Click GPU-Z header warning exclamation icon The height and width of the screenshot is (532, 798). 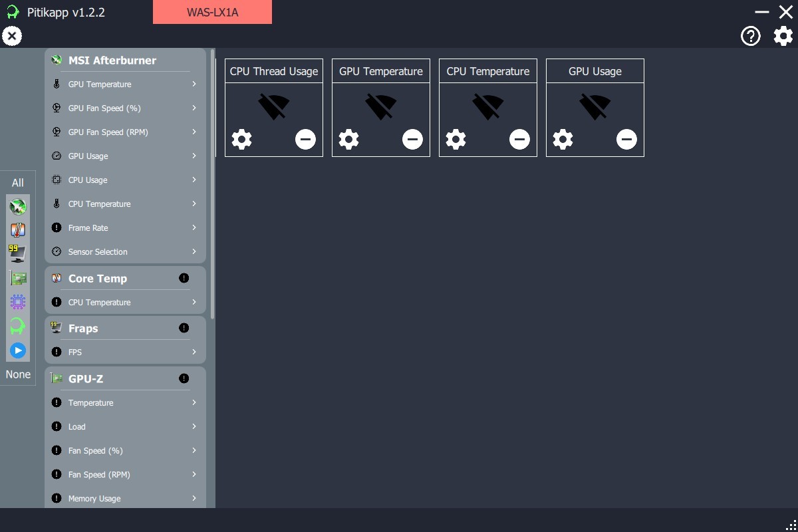click(x=184, y=378)
